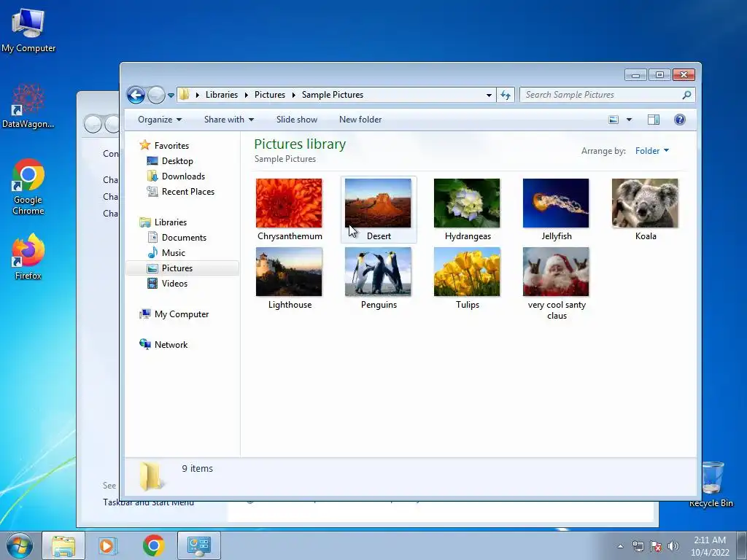Screen dimensions: 747x560
Task: Click the Change your view icon
Action: [x=614, y=120]
